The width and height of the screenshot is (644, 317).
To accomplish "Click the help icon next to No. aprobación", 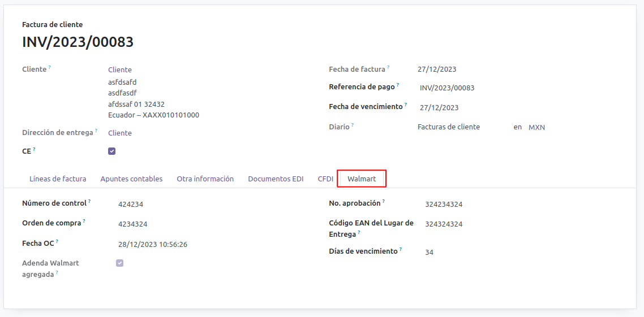I will pyautogui.click(x=384, y=201).
